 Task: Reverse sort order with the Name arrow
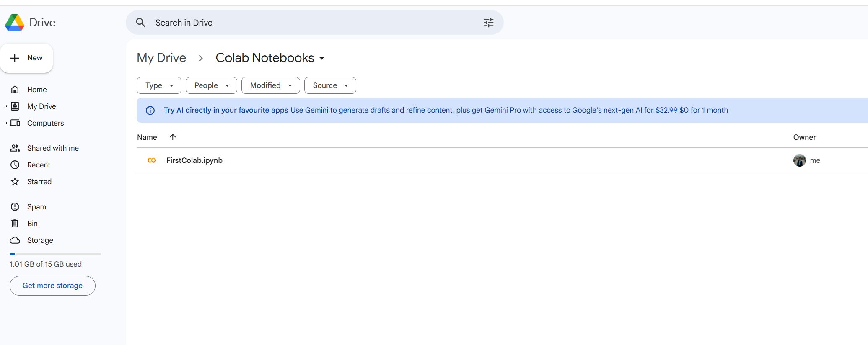click(x=173, y=137)
